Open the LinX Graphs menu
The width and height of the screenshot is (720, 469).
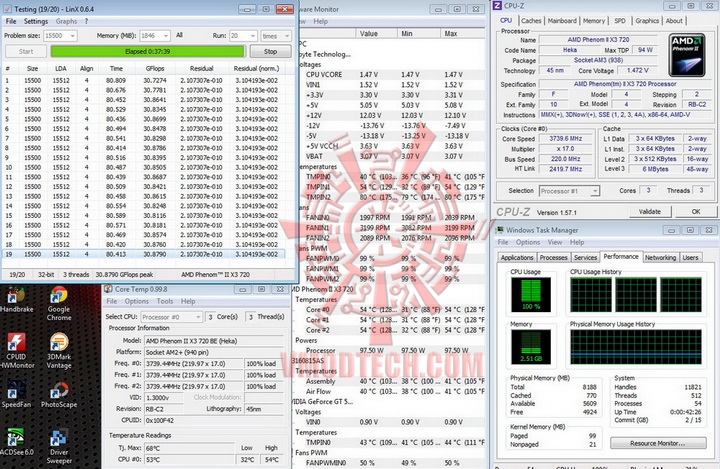(67, 22)
